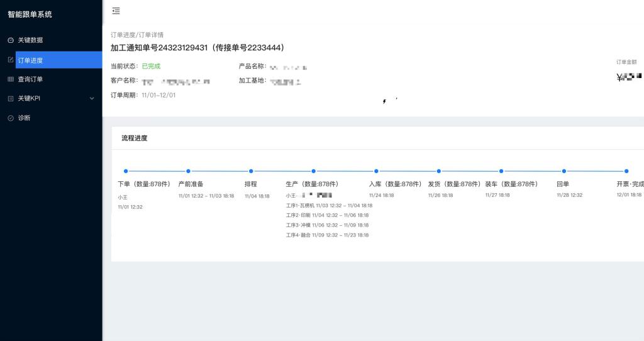The height and width of the screenshot is (341, 644).
Task: Click the 智能跟单系统 logo title
Action: pyautogui.click(x=30, y=14)
